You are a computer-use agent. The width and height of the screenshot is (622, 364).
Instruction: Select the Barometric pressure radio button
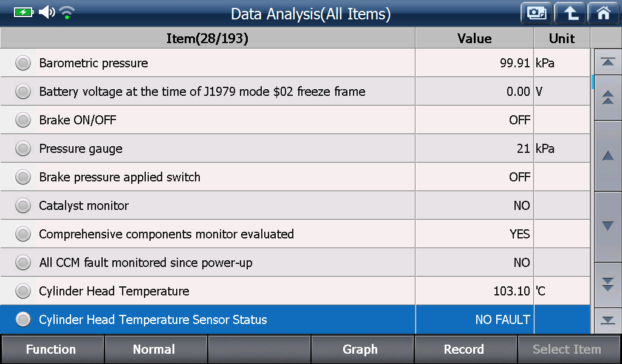23,63
